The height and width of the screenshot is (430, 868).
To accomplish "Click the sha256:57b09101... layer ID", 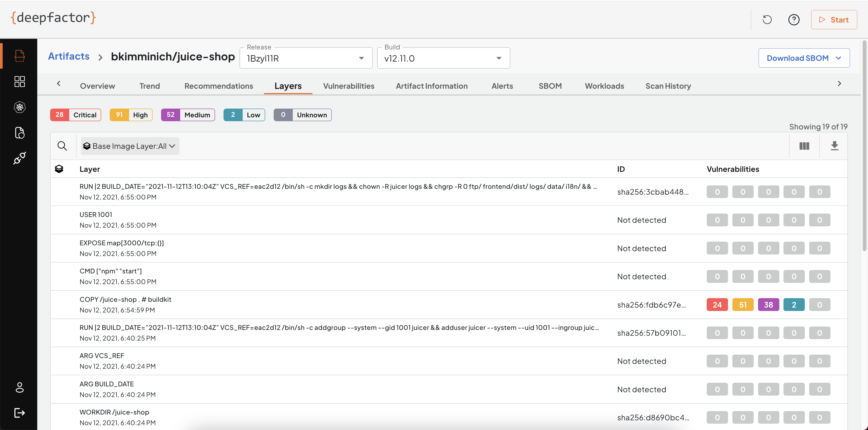I will tap(651, 333).
